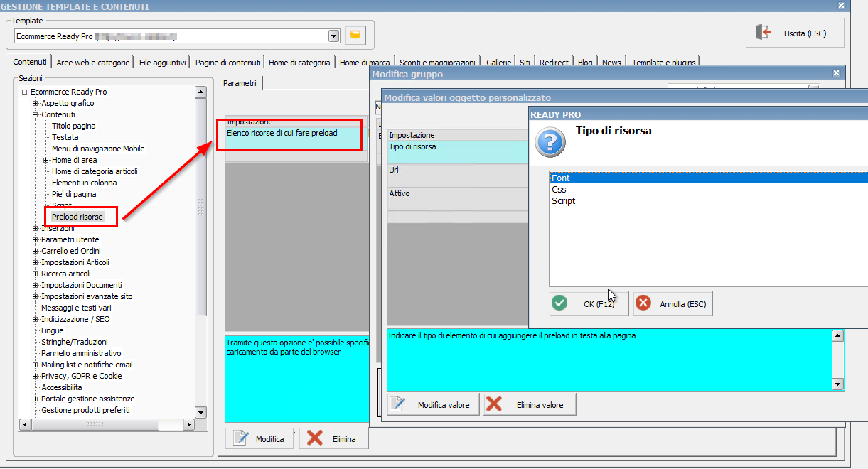868x469 pixels.
Task: Click the red X Annulla (ESC) icon
Action: coord(644,303)
